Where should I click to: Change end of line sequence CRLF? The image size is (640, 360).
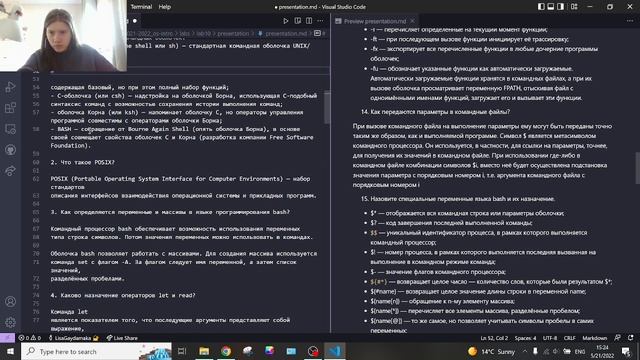pyautogui.click(x=569, y=338)
